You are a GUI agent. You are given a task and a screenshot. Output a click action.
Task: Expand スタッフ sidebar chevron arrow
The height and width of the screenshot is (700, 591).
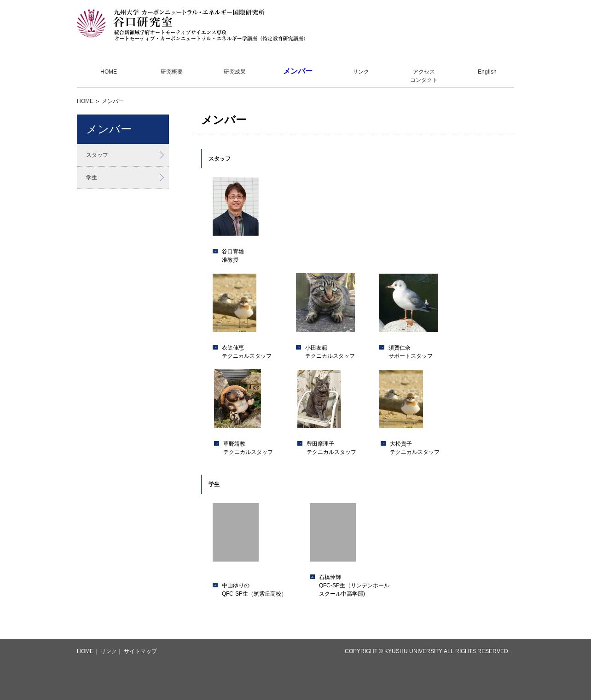pos(162,155)
